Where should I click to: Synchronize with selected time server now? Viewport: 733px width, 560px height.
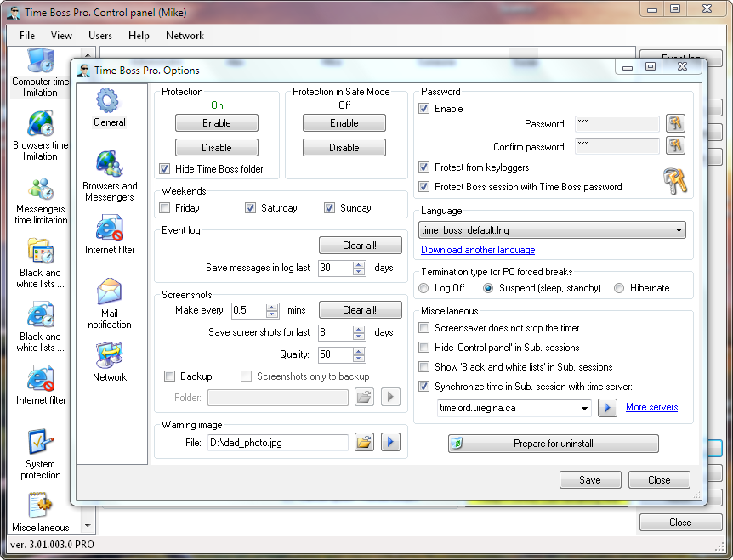tap(607, 408)
